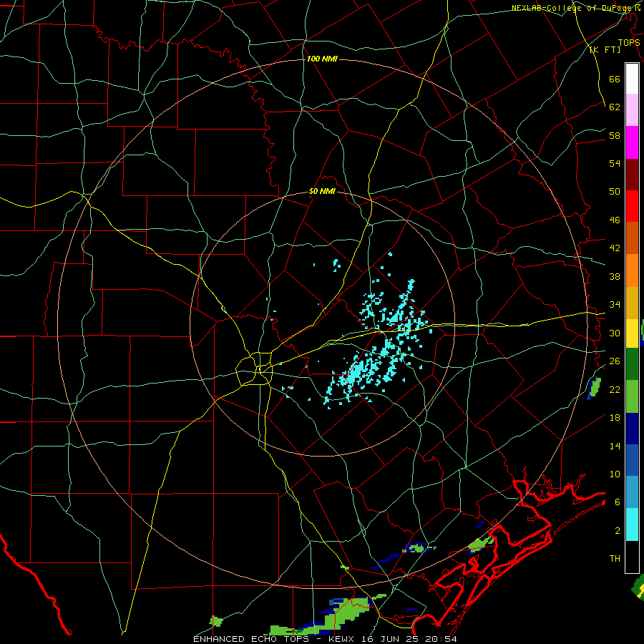
Task: Select the 46 legend label
Action: [615, 220]
